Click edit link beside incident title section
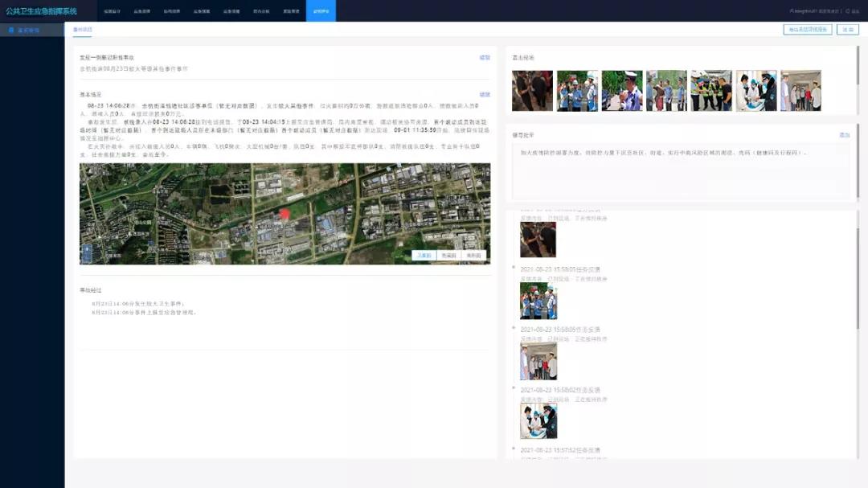 [485, 58]
